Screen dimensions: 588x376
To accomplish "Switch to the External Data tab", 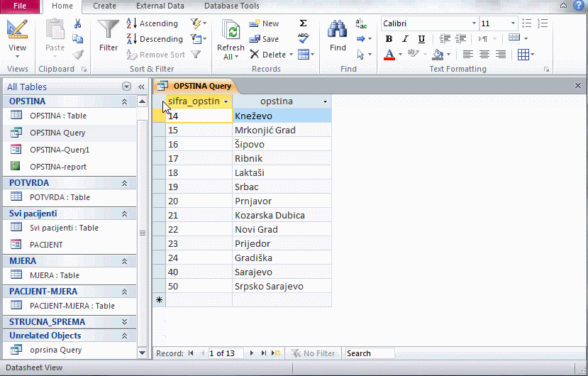I will pos(160,6).
